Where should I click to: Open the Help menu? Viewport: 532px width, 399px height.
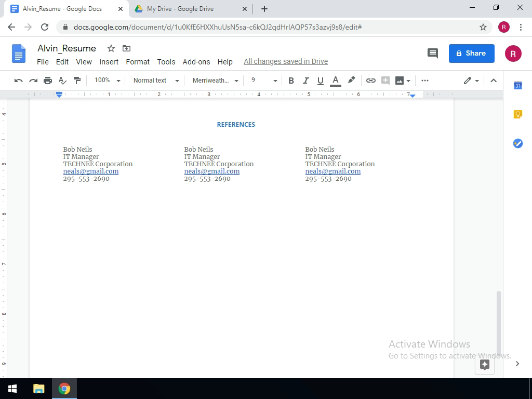pos(225,62)
